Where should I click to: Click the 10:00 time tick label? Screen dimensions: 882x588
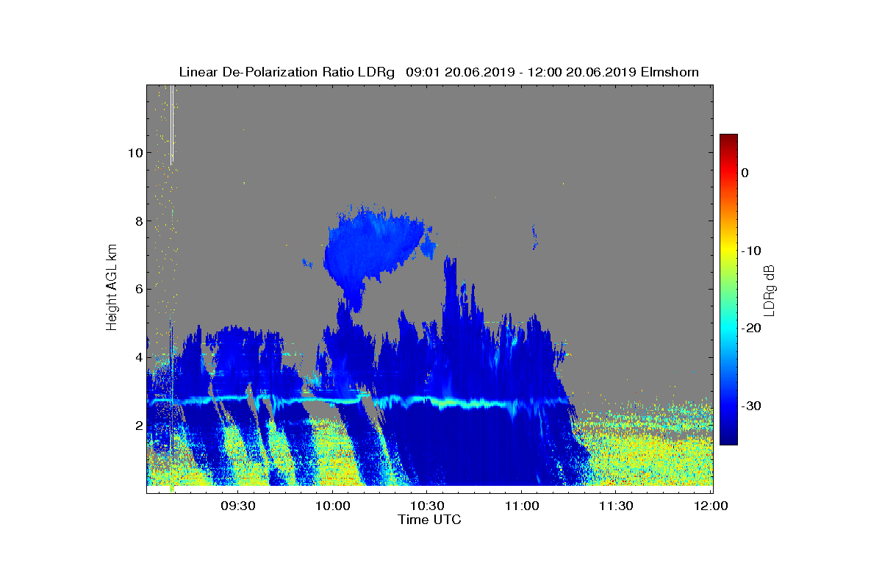[x=333, y=506]
